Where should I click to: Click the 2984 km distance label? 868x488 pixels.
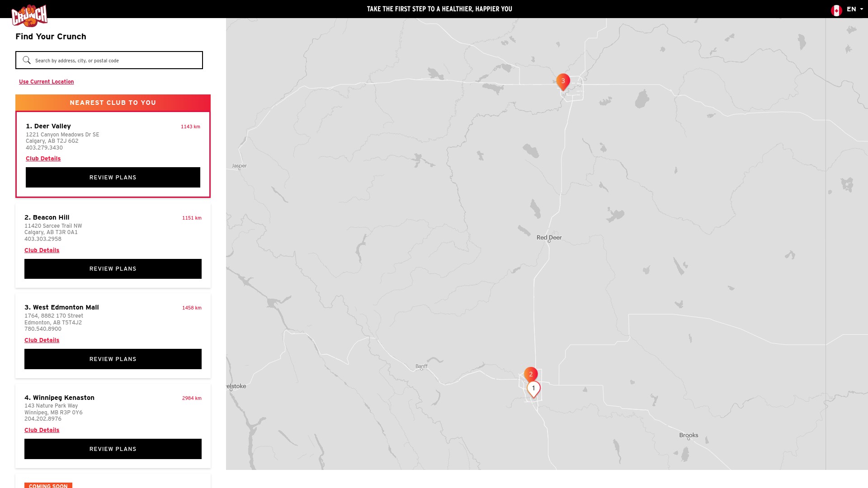point(192,398)
